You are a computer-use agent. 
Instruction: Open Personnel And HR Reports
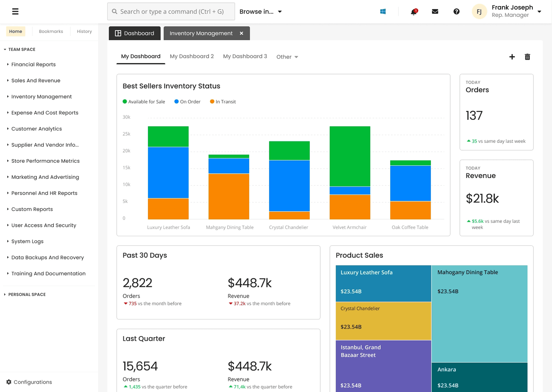tap(44, 193)
